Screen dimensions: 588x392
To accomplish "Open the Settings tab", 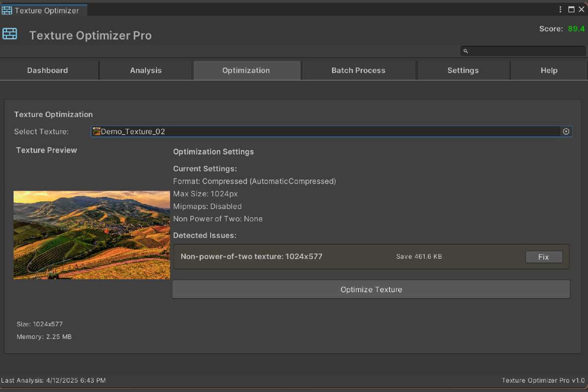I will (x=463, y=70).
